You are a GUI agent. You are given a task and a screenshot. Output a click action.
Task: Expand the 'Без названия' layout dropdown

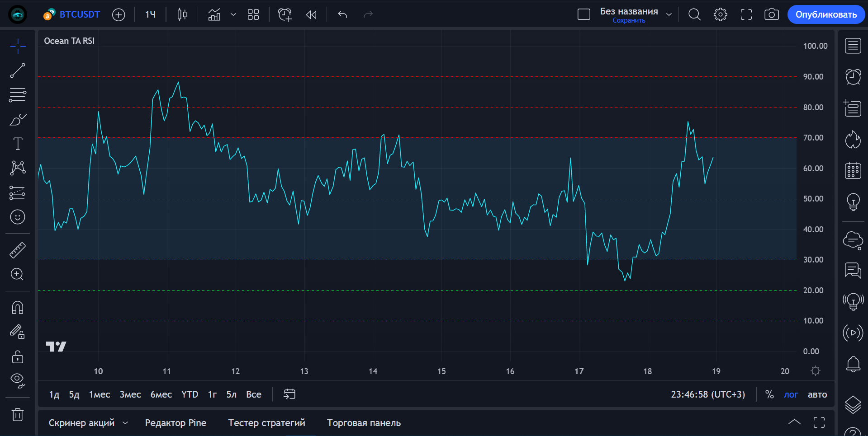pos(669,14)
